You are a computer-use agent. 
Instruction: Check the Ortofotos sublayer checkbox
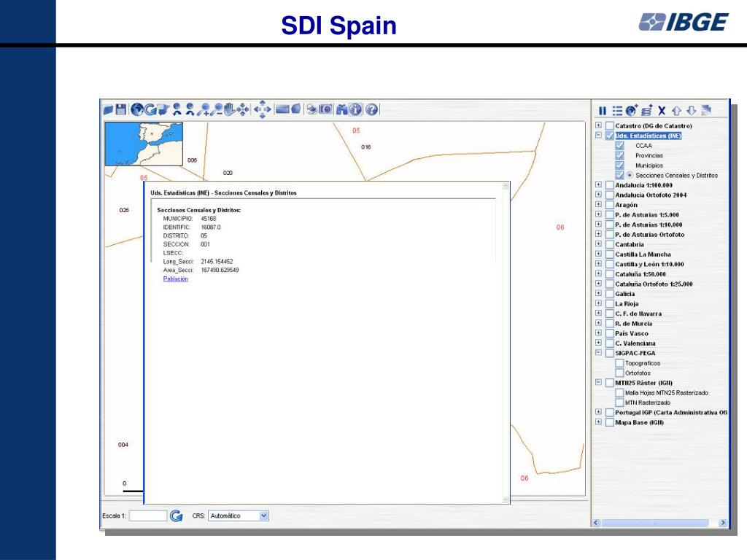(619, 373)
